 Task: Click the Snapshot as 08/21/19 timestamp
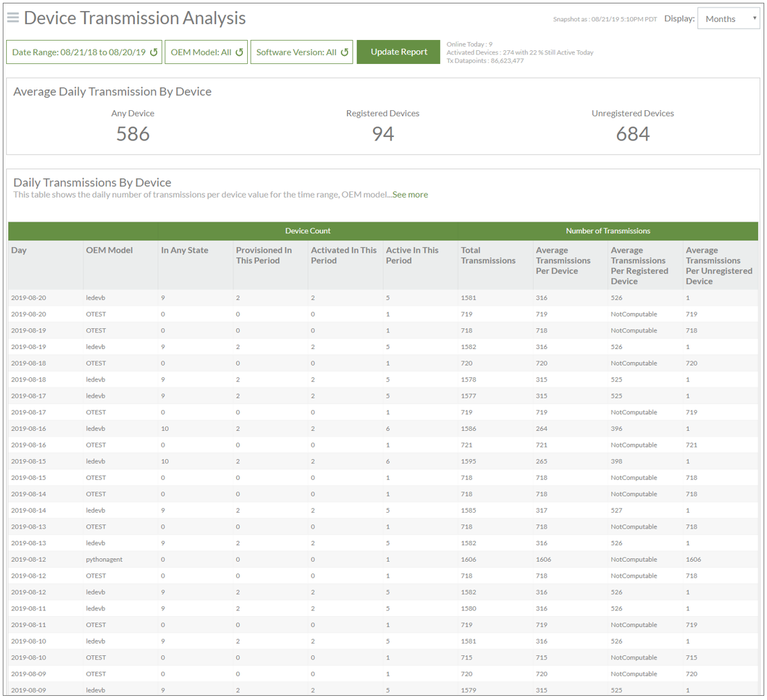(605, 19)
